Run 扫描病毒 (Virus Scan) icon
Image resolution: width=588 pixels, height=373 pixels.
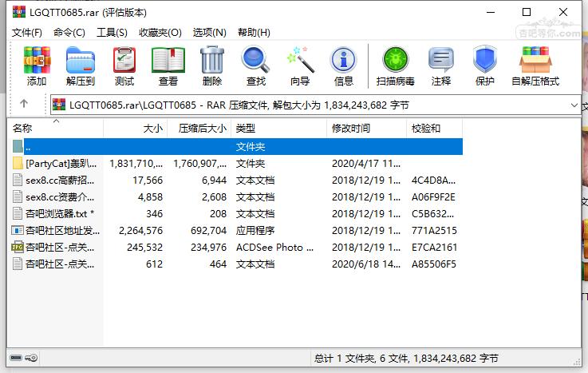click(x=395, y=60)
